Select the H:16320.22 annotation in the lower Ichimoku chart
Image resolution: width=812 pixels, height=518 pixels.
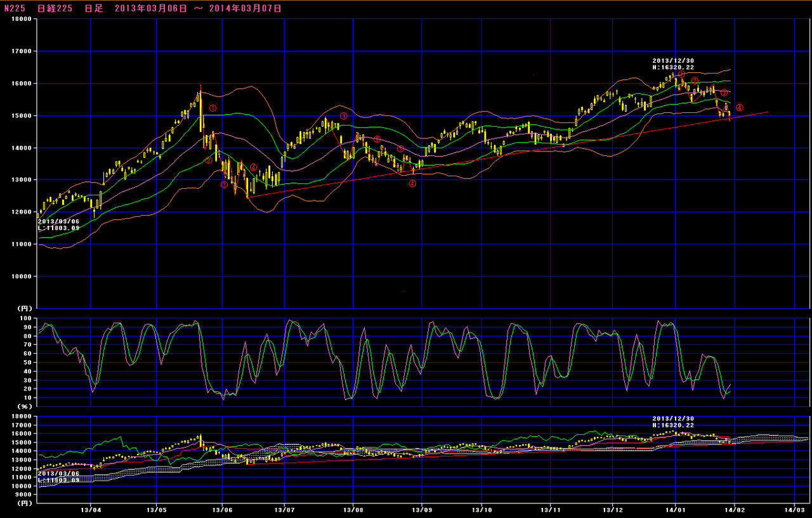(x=674, y=425)
